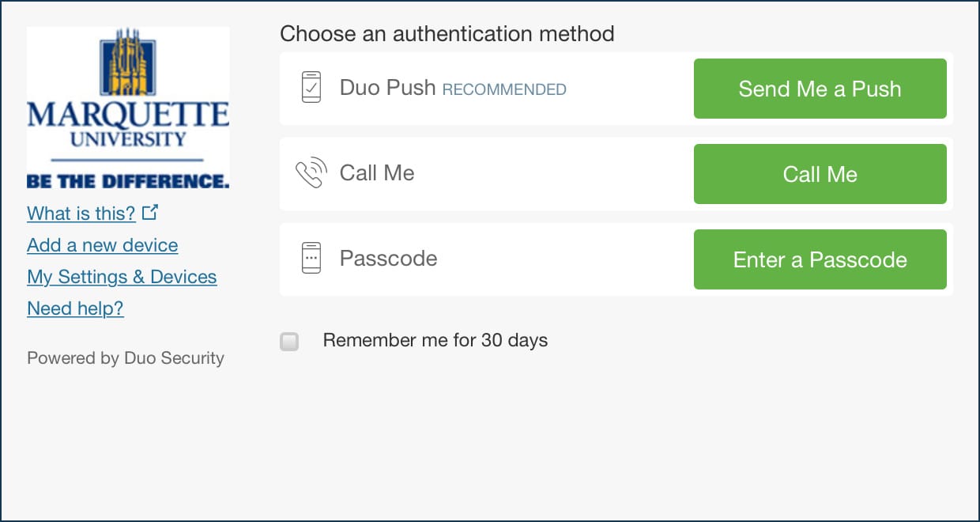This screenshot has width=980, height=522.
Task: Click the RECOMMENDED tag next to Duo Push
Action: [x=504, y=89]
